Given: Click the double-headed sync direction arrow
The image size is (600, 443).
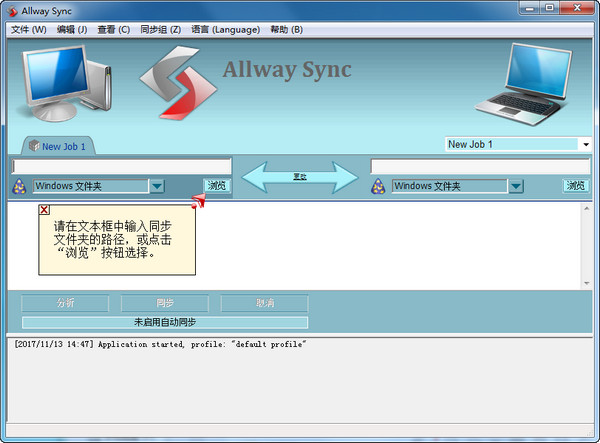Looking at the screenshot, I should click(x=300, y=176).
